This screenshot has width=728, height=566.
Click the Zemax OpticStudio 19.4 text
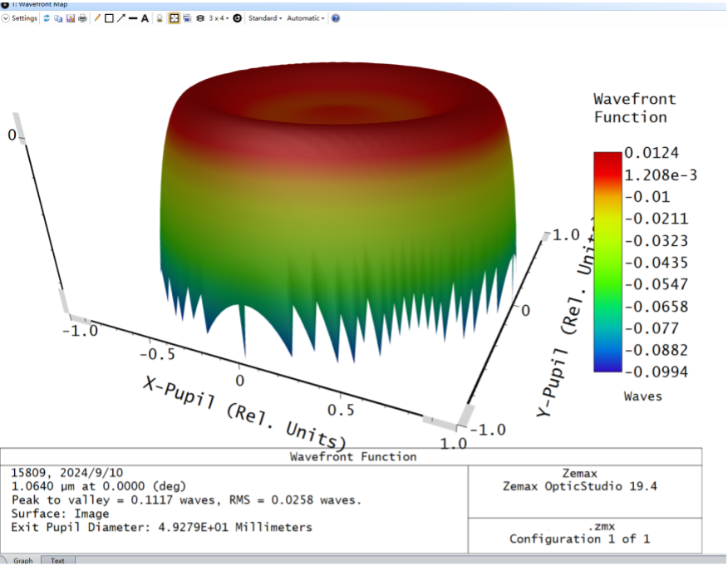[x=580, y=486]
